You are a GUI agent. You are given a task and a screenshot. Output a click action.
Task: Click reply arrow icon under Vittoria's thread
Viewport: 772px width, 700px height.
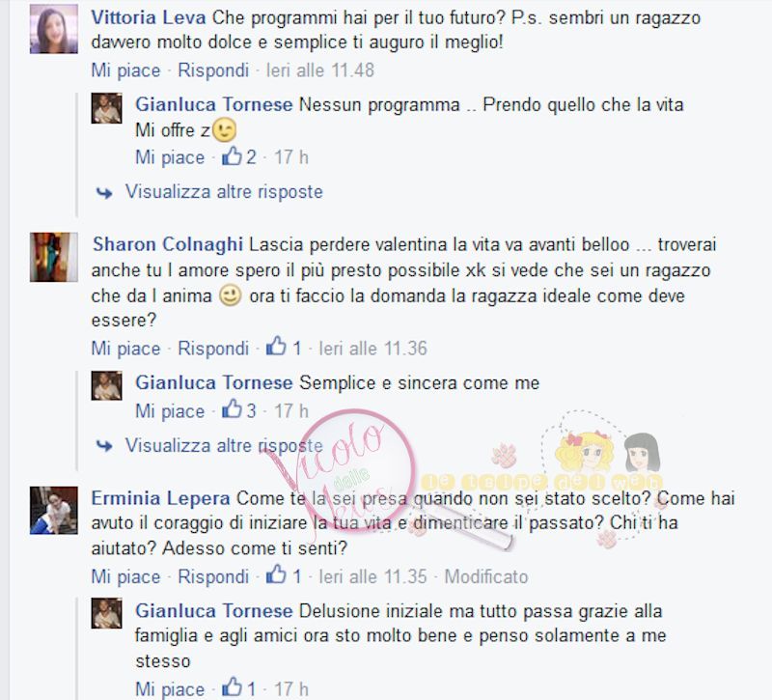tap(104, 192)
